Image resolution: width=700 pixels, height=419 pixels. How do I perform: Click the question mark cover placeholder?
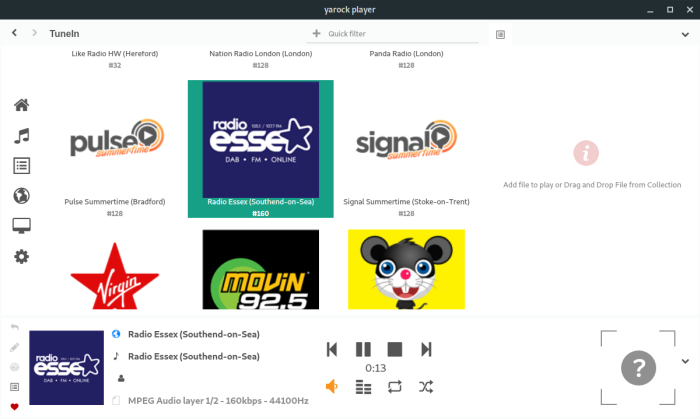638,368
